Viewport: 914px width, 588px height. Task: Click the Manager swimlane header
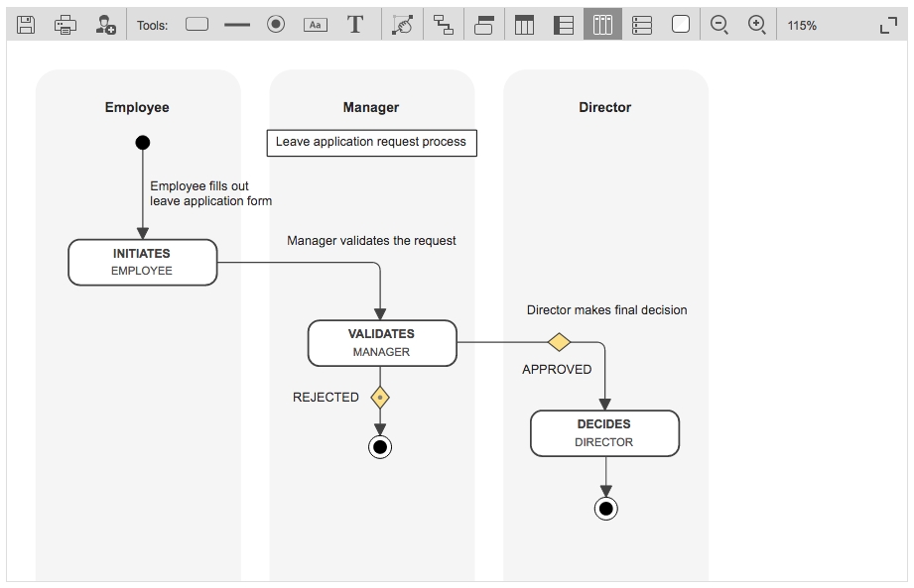coord(371,107)
